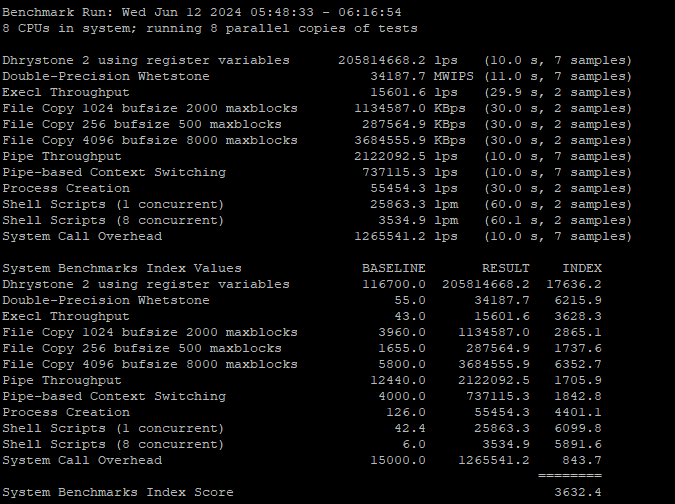This screenshot has height=504, width=675.
Task: Click the 'System Benchmarks Index Values' heading
Action: coord(121,268)
